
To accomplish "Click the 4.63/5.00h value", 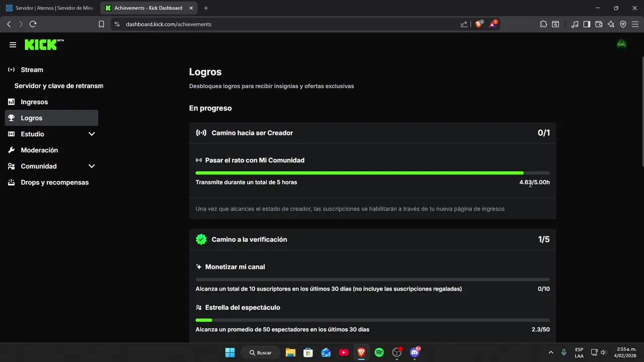I will (x=534, y=183).
